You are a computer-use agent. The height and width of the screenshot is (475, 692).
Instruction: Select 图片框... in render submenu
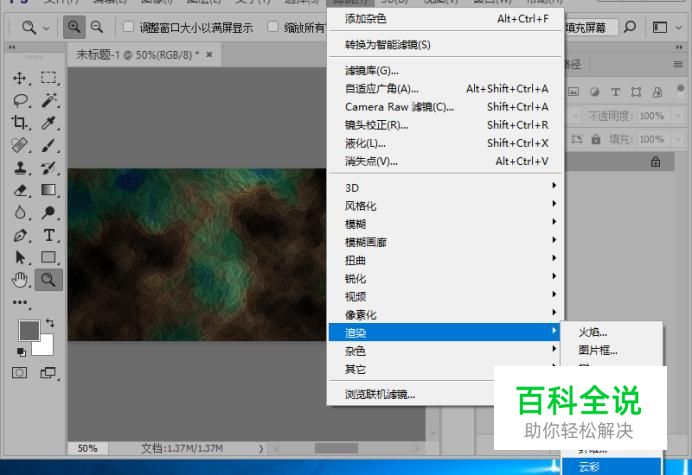(612, 351)
